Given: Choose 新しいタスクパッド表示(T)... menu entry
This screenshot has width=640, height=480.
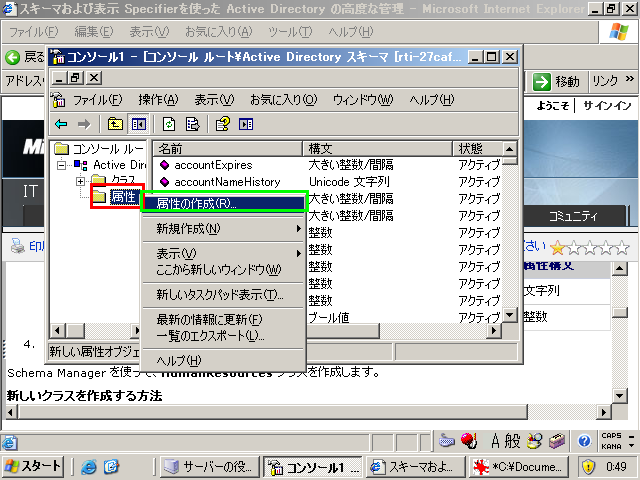Looking at the screenshot, I should [x=223, y=294].
